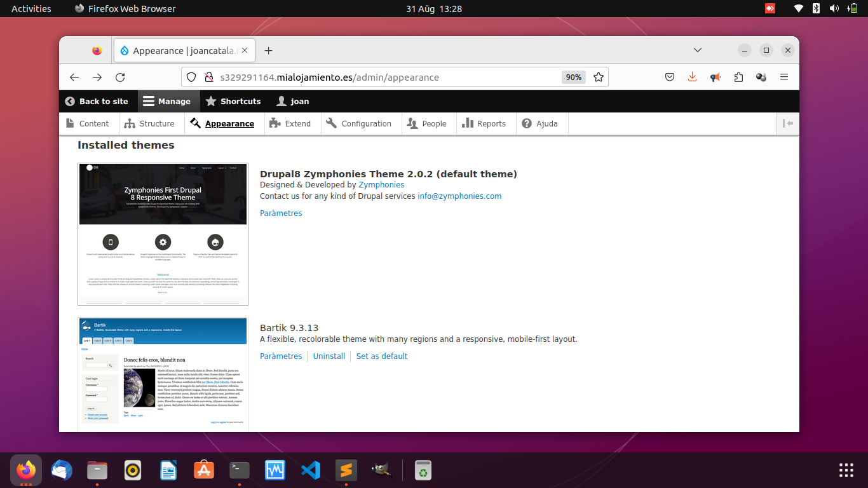Open Visual Studio Code from the dock
The width and height of the screenshot is (868, 488).
(311, 470)
